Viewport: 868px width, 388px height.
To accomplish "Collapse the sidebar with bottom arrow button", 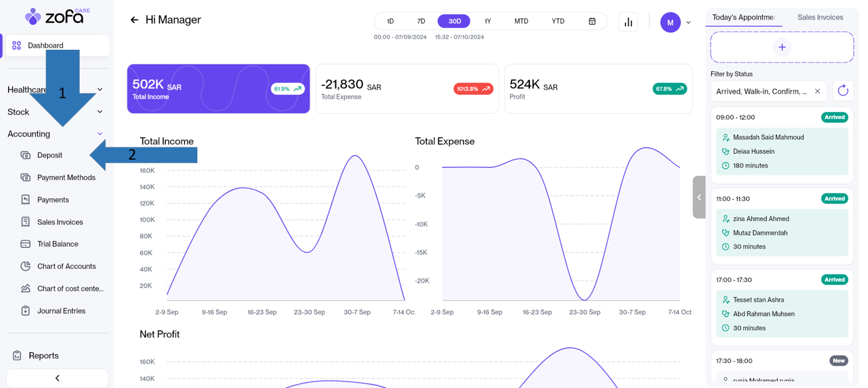I will (58, 378).
